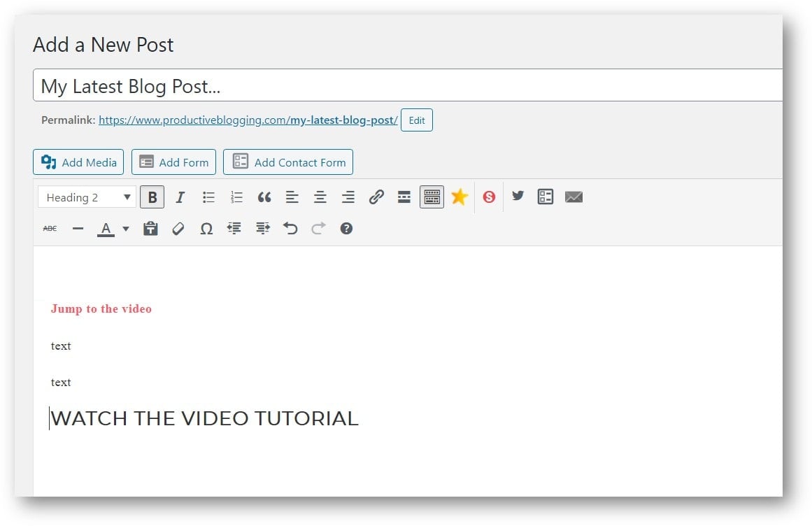Viewport: 812px width, 526px height.
Task: Clear formatting with the eraser icon
Action: click(178, 228)
